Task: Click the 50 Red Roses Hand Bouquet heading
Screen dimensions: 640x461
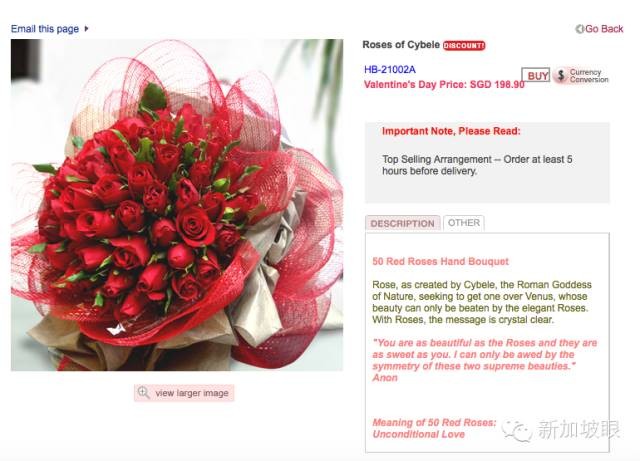Action: 440,261
